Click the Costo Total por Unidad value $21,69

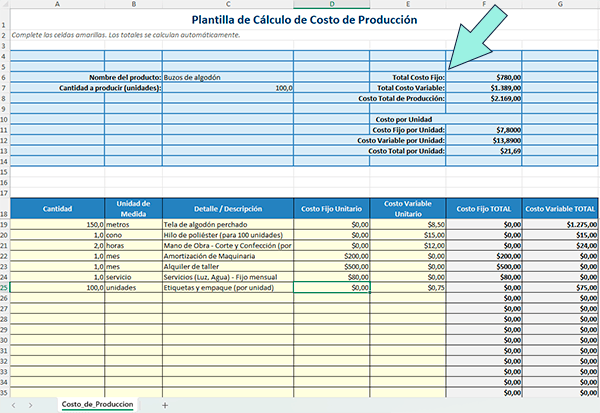click(483, 151)
